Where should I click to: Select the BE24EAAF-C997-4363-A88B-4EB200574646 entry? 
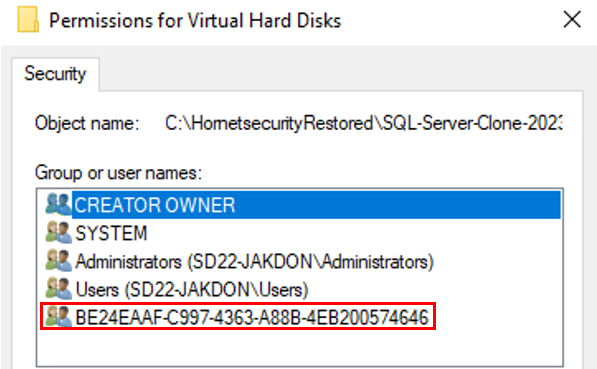point(252,317)
